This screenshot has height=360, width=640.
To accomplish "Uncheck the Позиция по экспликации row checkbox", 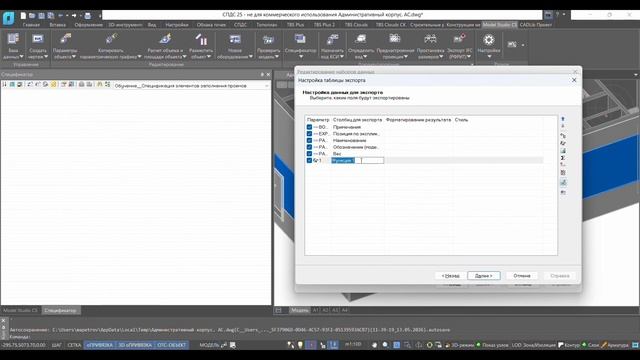I will (309, 133).
